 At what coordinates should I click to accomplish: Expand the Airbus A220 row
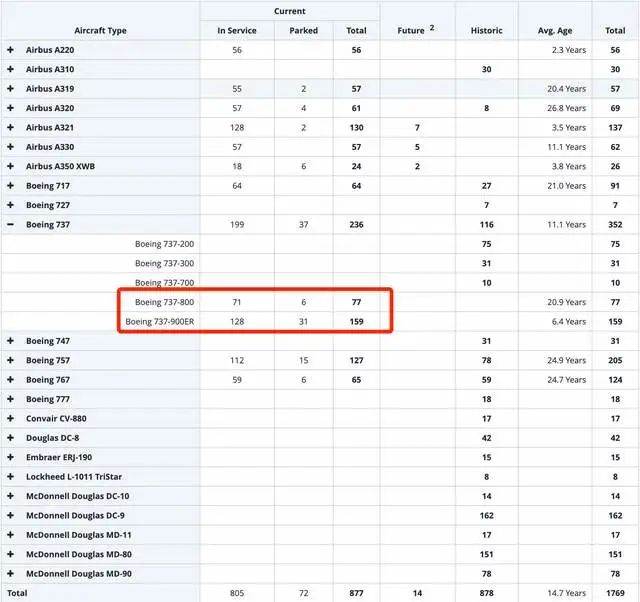coord(11,50)
